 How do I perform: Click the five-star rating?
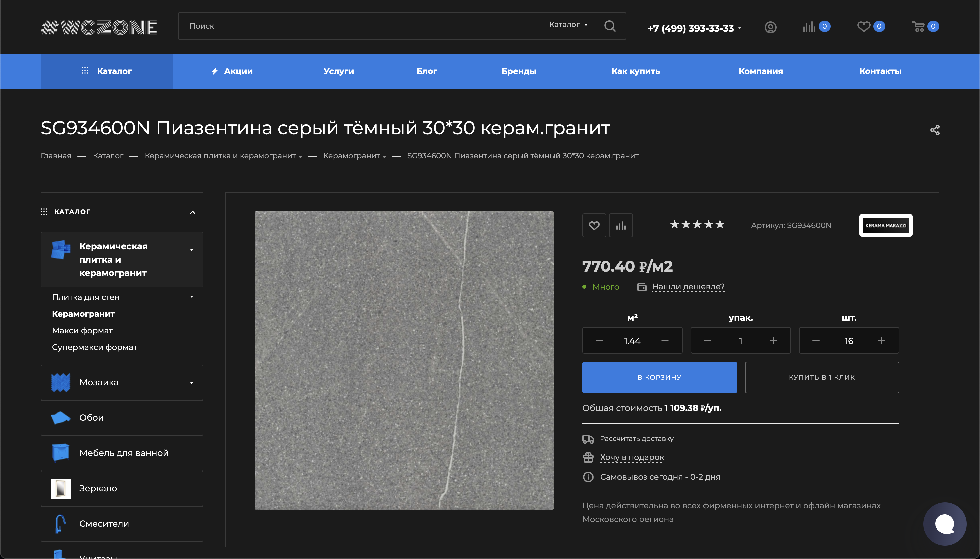[x=697, y=224]
